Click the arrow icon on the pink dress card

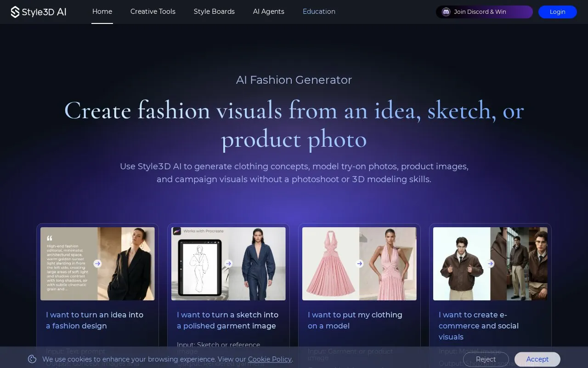(x=360, y=264)
